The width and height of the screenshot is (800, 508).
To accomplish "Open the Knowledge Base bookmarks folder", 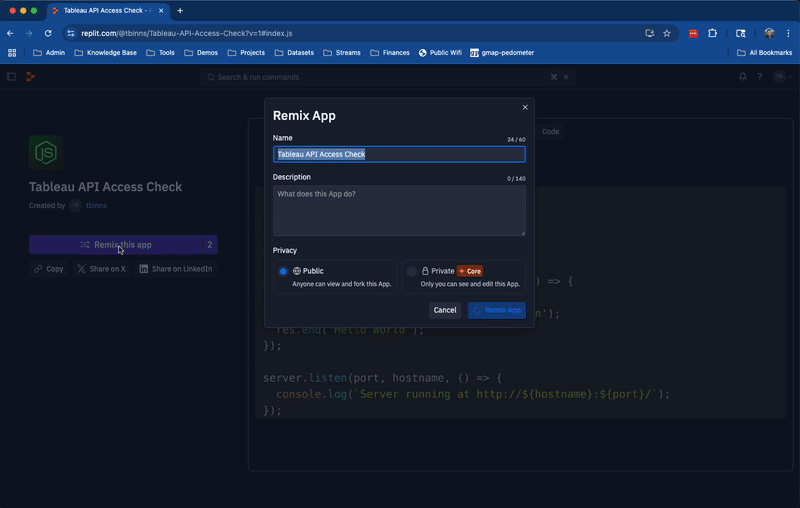I will pyautogui.click(x=106, y=53).
